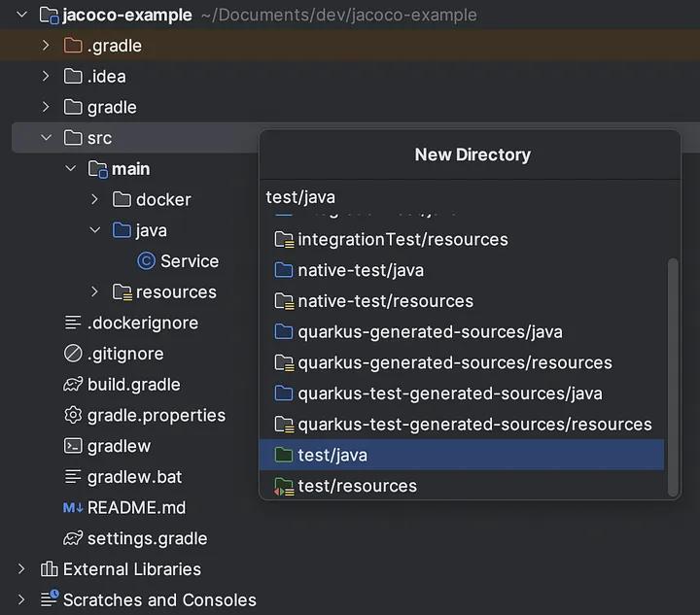The width and height of the screenshot is (700, 615).
Task: Choose quarkus-test-generated-sources/java suggestion
Action: point(462,393)
